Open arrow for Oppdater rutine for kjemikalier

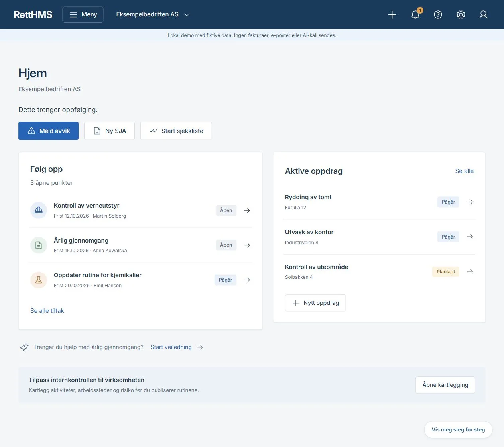tap(247, 280)
